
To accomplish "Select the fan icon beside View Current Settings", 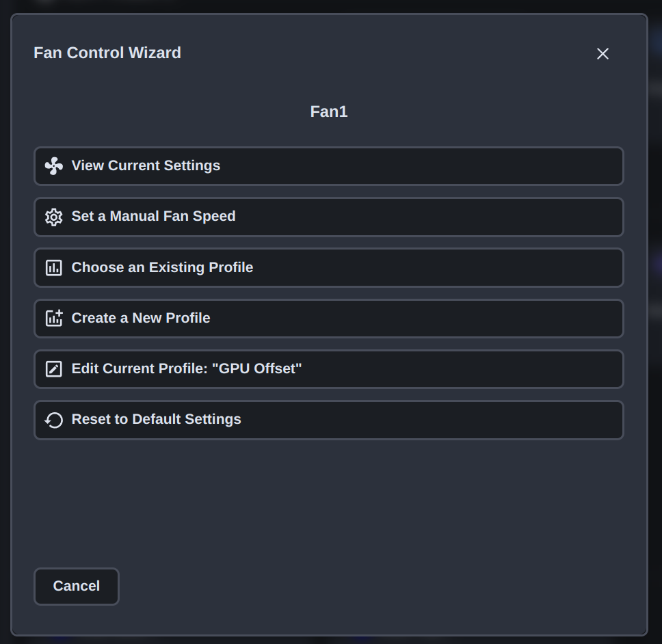I will click(52, 165).
